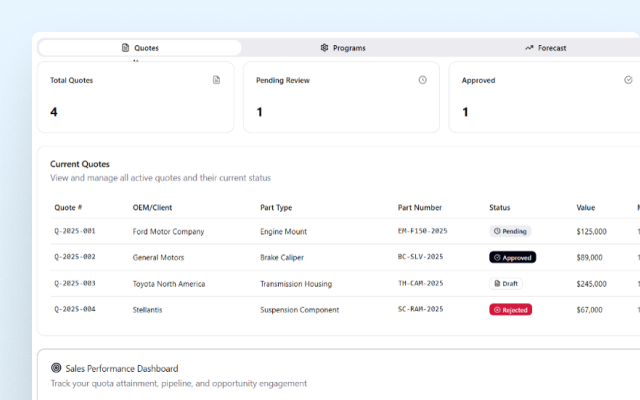Image resolution: width=640 pixels, height=400 pixels.
Task: Click the $125,000 value cell
Action: (591, 231)
